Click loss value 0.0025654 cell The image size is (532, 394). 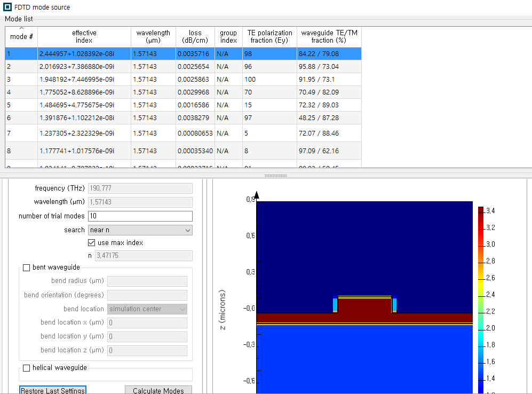(195, 67)
